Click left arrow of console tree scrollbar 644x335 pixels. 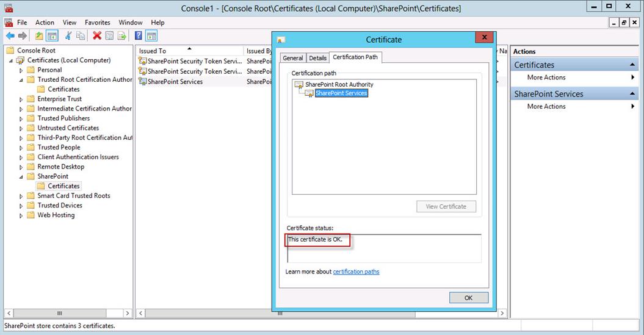9,313
